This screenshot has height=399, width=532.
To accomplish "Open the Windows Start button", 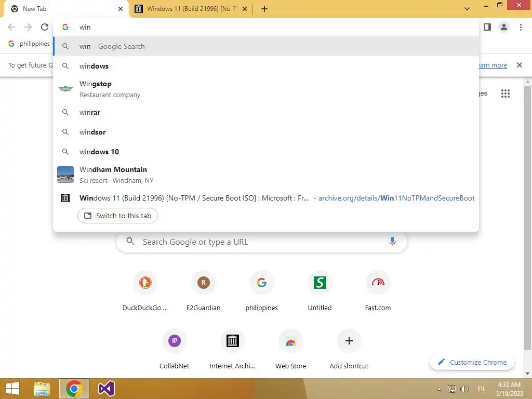I will pos(12,389).
